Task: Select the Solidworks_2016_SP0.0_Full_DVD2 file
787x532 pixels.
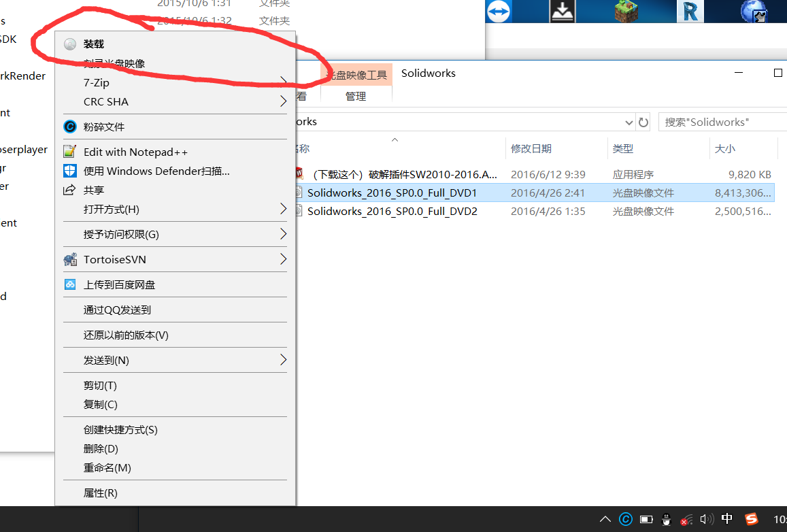Action: [x=535, y=212]
